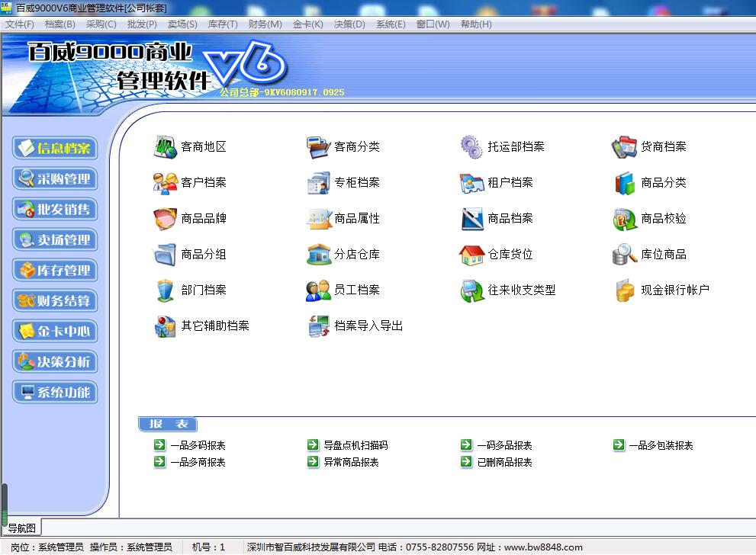Open the 租户档案 icon
The image size is (756, 555).
[x=471, y=183]
